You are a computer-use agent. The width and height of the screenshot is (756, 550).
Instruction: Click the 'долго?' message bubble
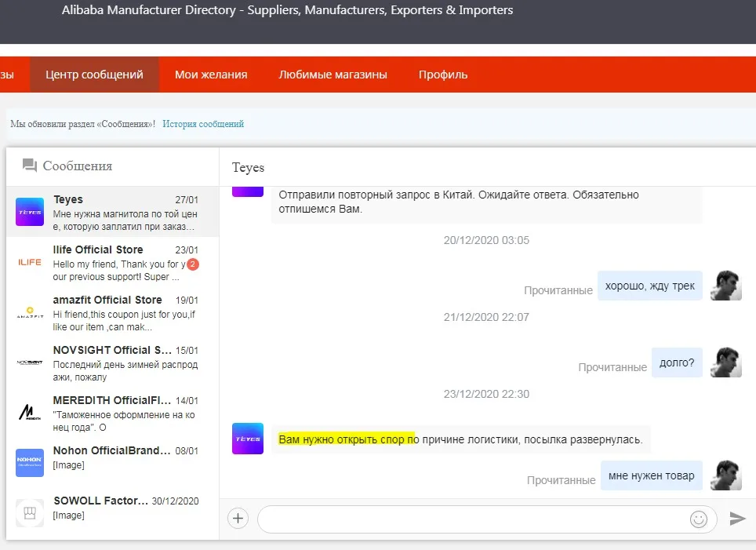(x=677, y=362)
